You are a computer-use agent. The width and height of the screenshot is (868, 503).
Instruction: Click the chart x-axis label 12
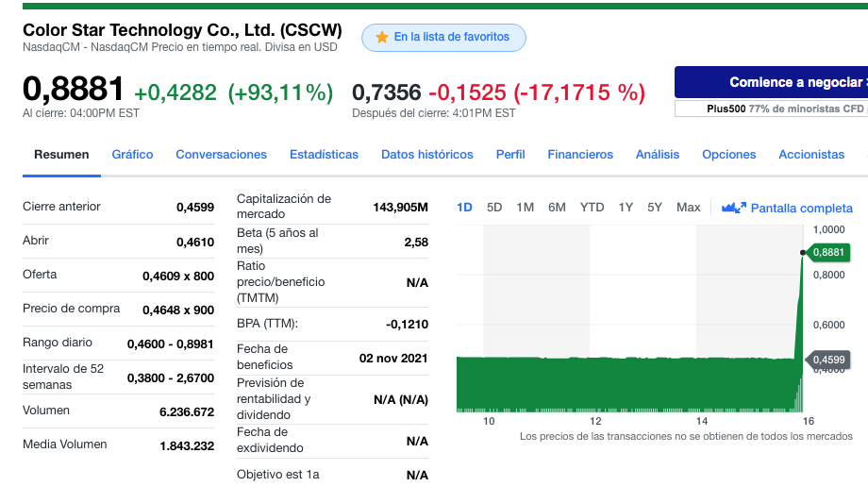coord(595,421)
